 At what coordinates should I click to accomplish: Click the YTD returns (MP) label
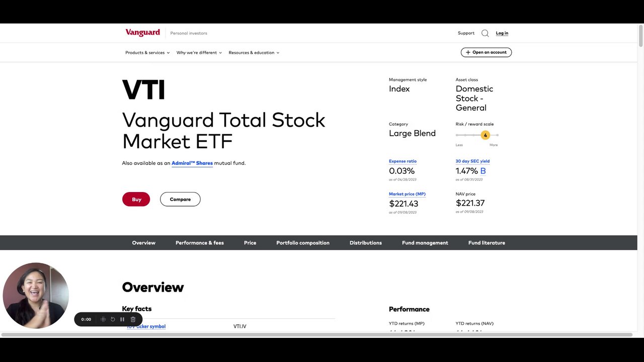[x=407, y=323]
